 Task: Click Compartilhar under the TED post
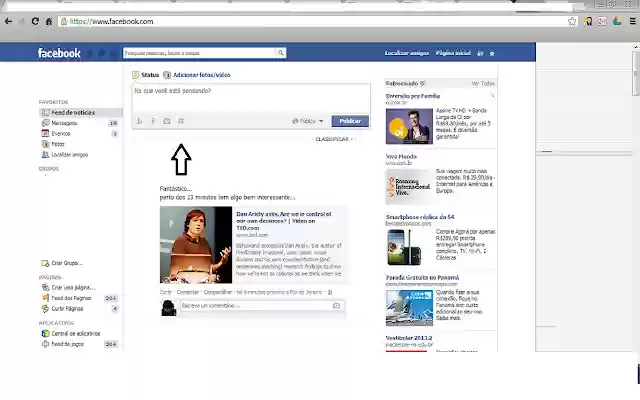(218, 292)
